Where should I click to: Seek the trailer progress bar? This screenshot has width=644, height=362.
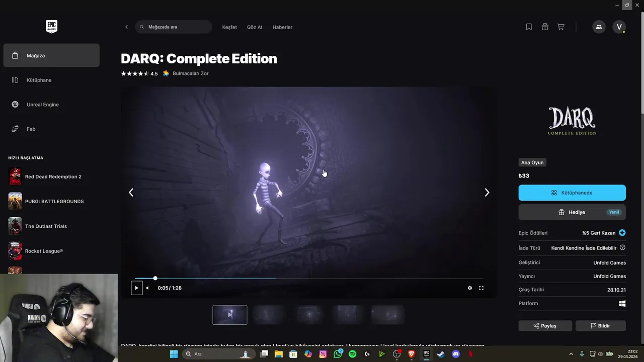[309, 278]
